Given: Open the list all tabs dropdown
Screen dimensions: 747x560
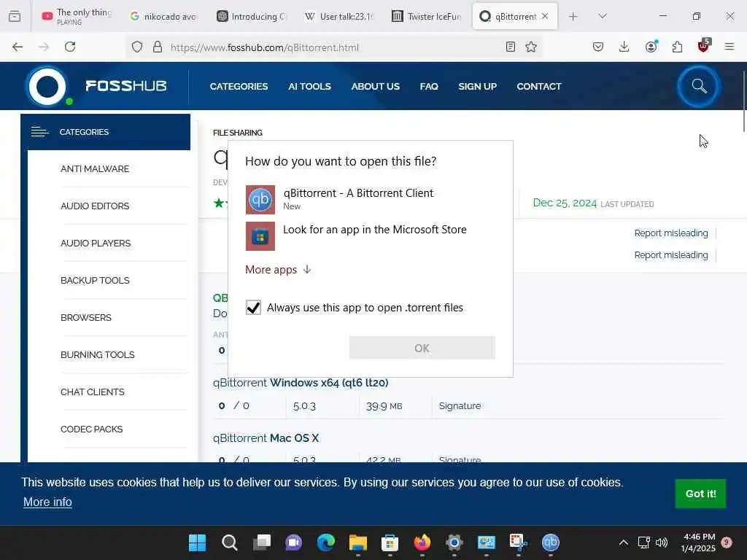Looking at the screenshot, I should 603,16.
